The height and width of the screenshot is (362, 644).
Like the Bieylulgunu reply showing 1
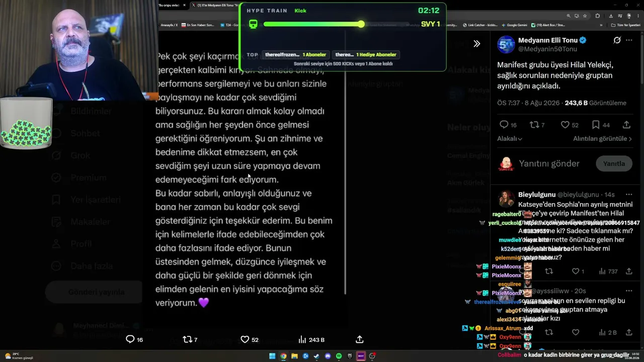coord(578,271)
